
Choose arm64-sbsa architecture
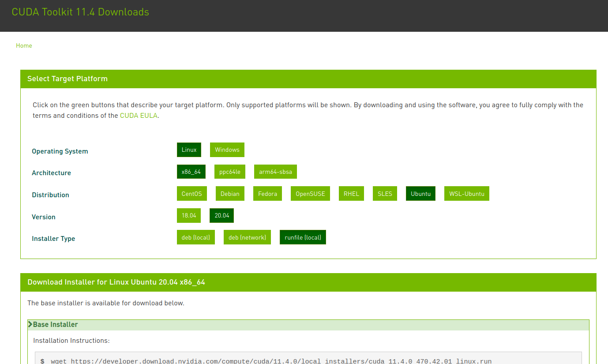(x=275, y=172)
